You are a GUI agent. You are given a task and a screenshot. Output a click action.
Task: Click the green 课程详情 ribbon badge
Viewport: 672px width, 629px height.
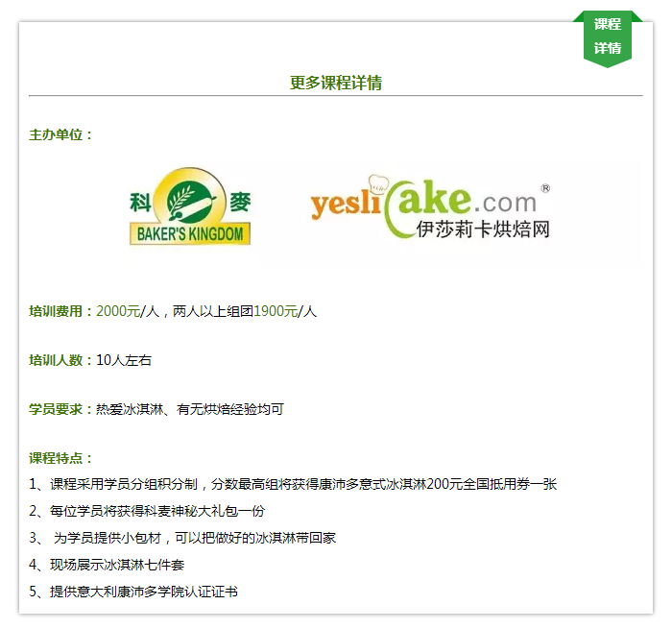coord(608,38)
